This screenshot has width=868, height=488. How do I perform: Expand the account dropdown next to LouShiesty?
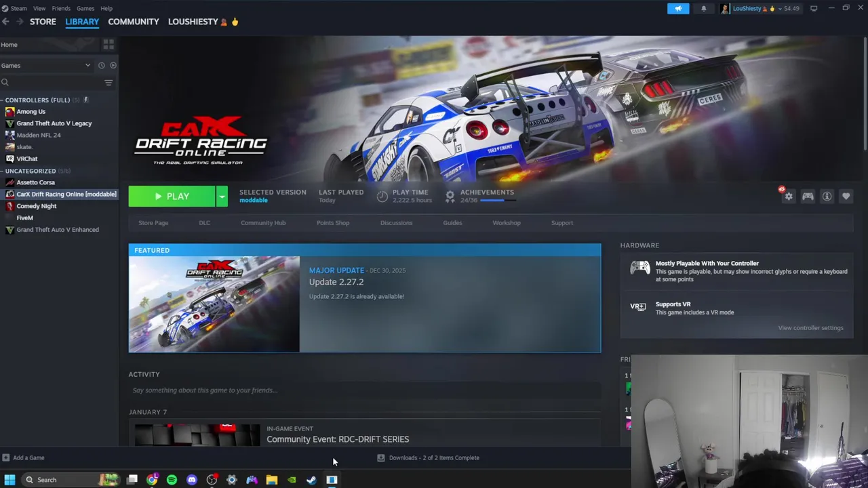pos(780,8)
